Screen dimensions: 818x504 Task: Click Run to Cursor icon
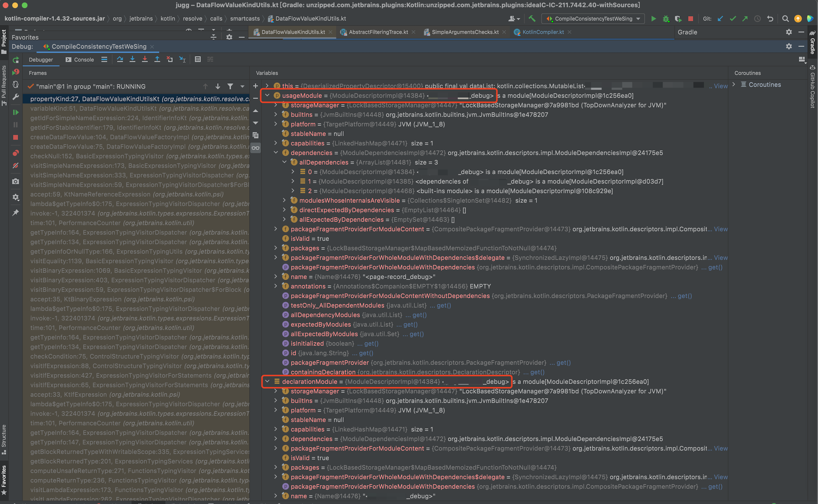[x=182, y=59]
